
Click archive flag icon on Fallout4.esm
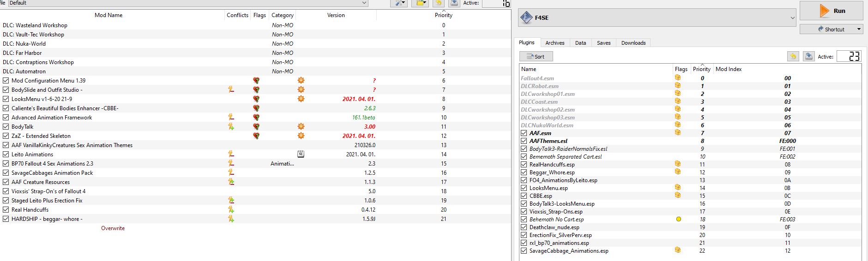click(678, 78)
